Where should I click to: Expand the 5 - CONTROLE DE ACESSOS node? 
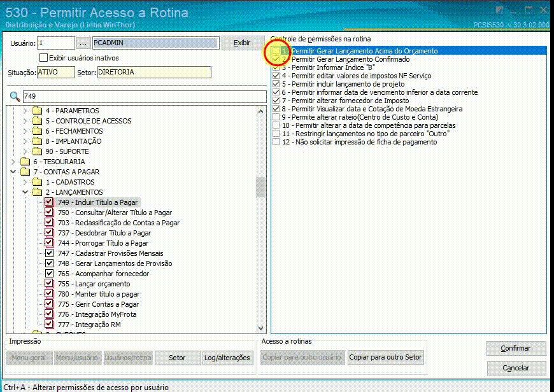pos(25,121)
